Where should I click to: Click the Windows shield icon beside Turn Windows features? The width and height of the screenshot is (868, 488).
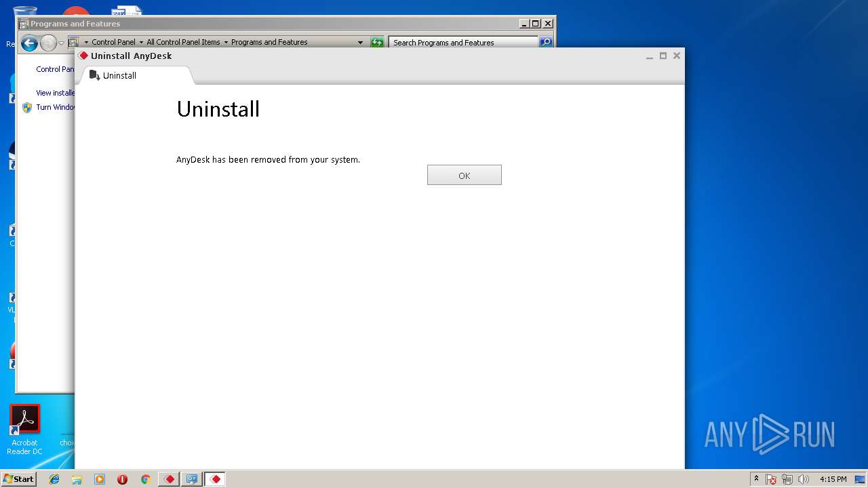click(x=27, y=107)
